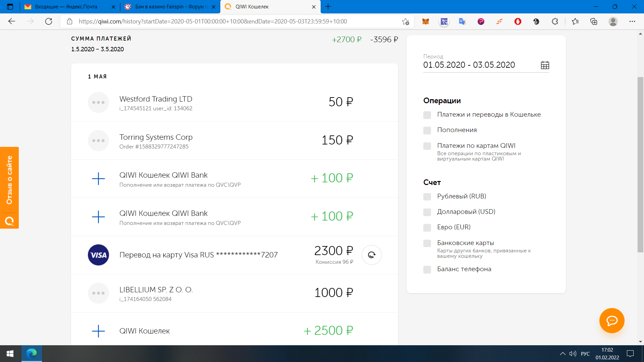The height and width of the screenshot is (362, 644).
Task: Open the calendar period picker icon
Action: tap(545, 65)
